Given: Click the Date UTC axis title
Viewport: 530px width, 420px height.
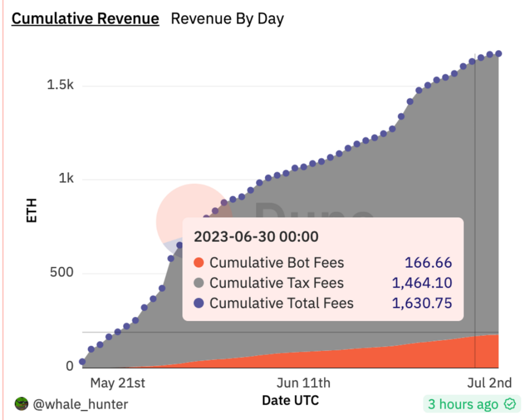Looking at the screenshot, I should click(x=290, y=400).
